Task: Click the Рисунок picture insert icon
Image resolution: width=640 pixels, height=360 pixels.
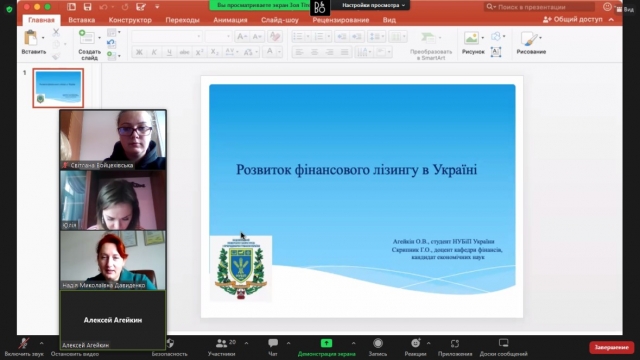Action: point(471,38)
